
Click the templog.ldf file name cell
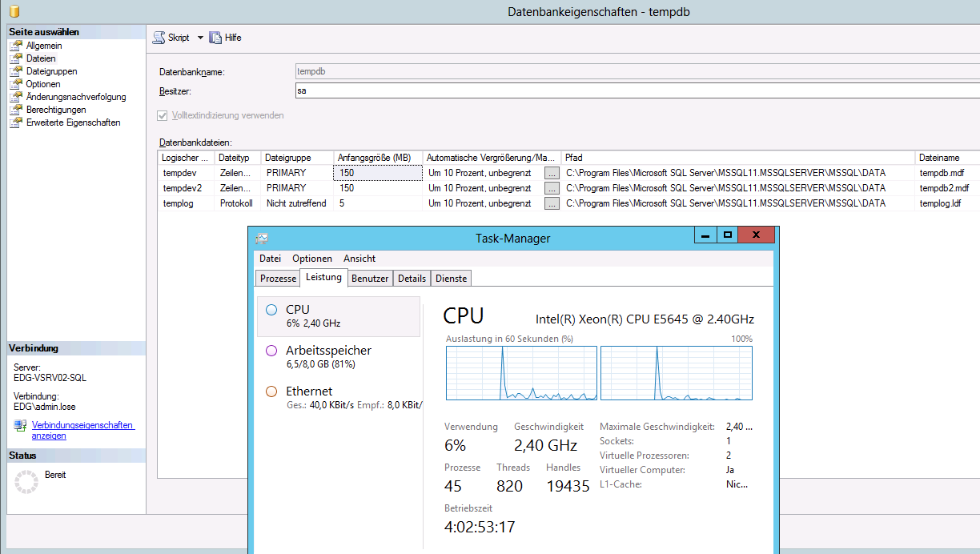click(947, 203)
